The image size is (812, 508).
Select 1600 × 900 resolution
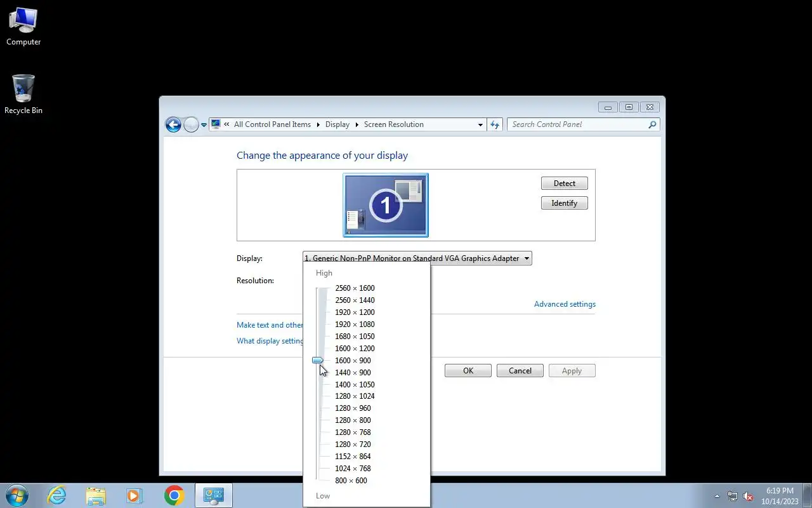(353, 361)
